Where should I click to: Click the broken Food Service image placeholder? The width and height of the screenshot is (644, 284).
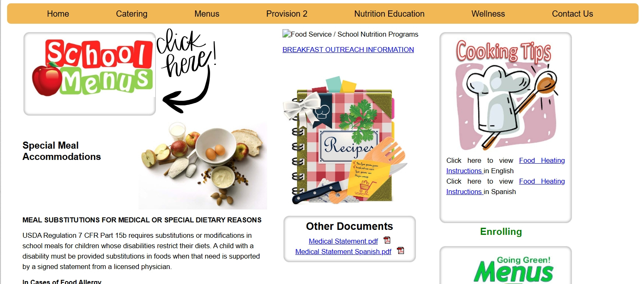pos(350,34)
